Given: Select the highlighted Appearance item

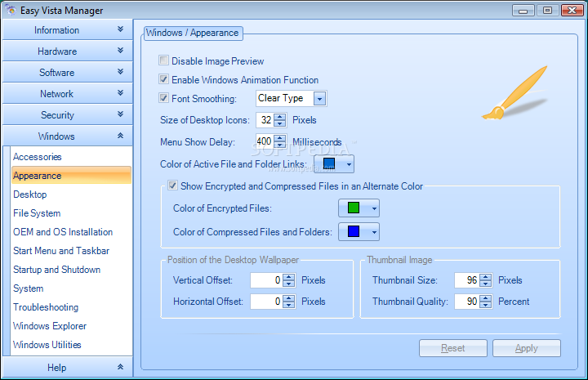Looking at the screenshot, I should coord(71,176).
